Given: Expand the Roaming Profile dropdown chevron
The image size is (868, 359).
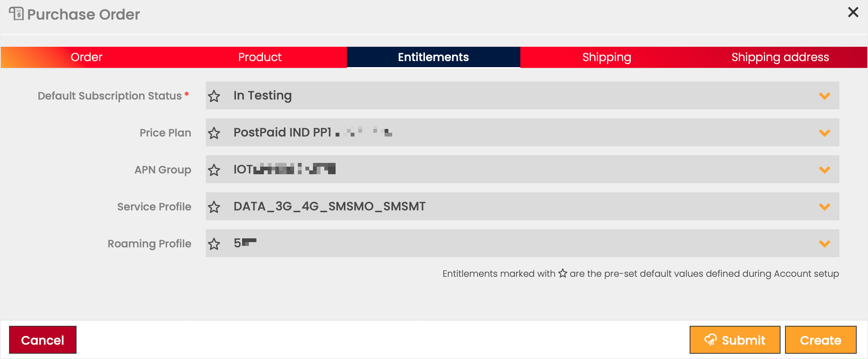Looking at the screenshot, I should click(x=825, y=244).
